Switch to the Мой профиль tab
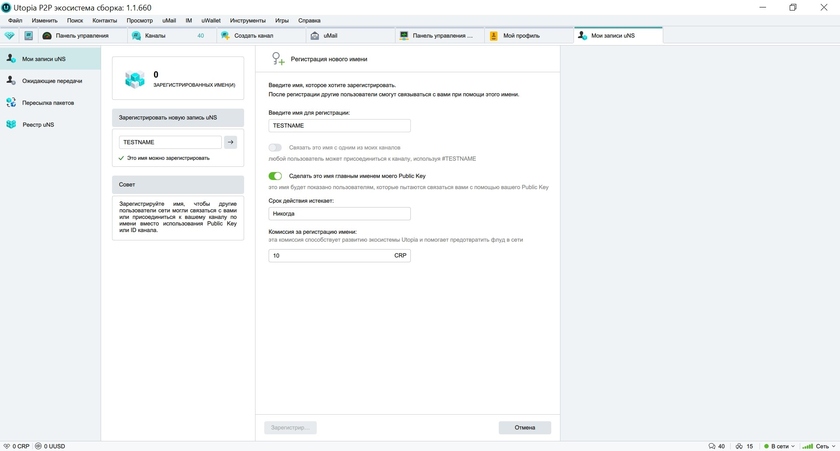The height and width of the screenshot is (451, 840). pyautogui.click(x=528, y=36)
